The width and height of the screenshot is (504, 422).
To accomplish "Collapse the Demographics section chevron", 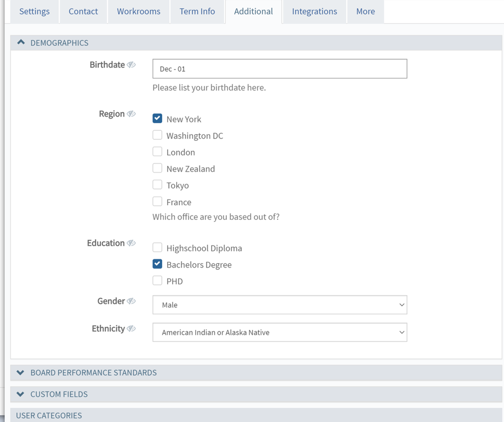I will tap(21, 43).
